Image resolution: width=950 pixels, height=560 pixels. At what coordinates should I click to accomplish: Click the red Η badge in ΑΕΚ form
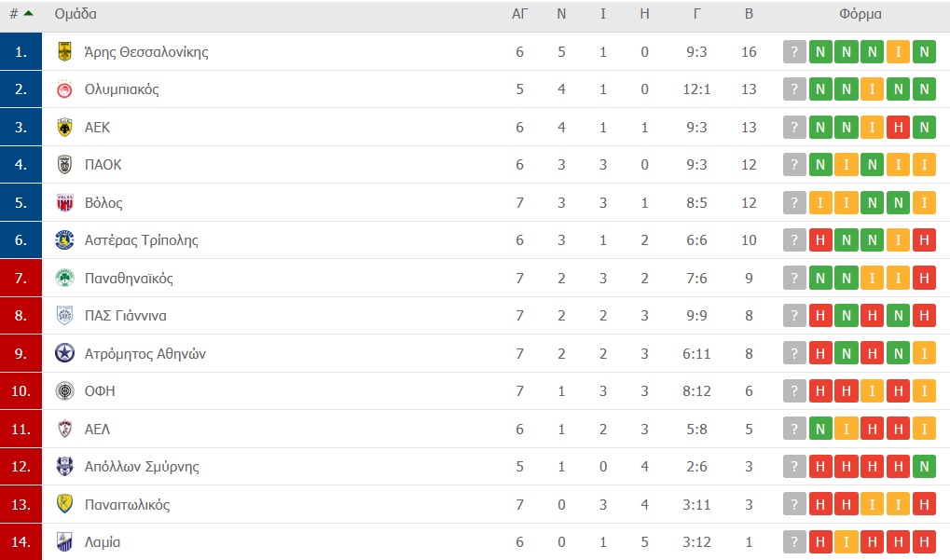pyautogui.click(x=898, y=127)
